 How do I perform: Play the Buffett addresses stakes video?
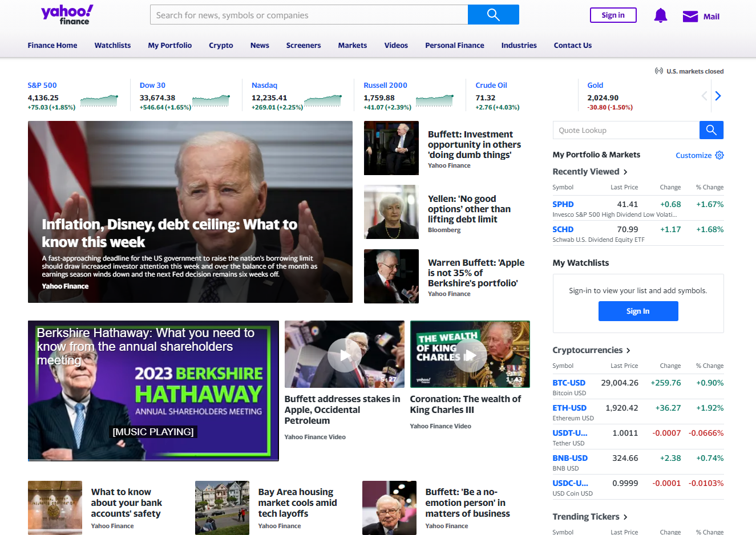[x=344, y=355]
